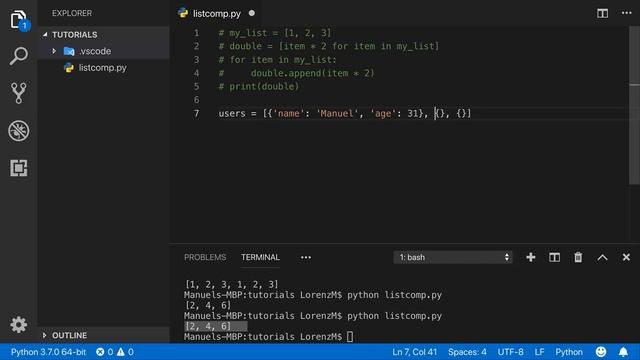
Task: Close unsaved listcomp.py tab via dot
Action: [x=252, y=13]
